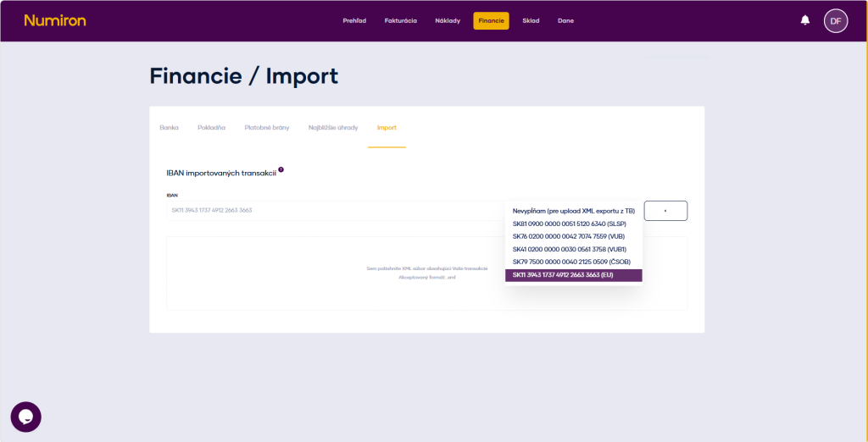
Task: Click the Financie / Import page heading
Action: pyautogui.click(x=243, y=76)
